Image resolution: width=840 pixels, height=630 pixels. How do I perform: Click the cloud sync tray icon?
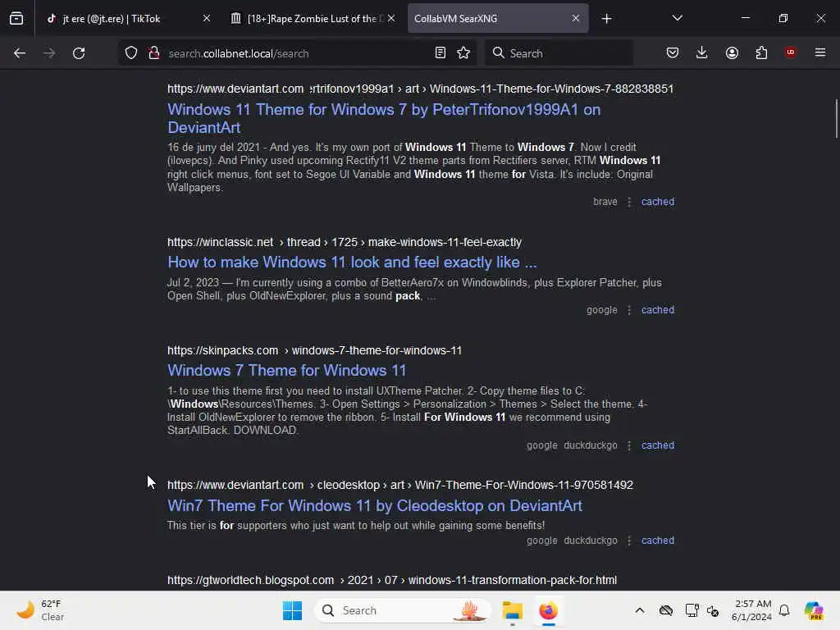point(666,610)
